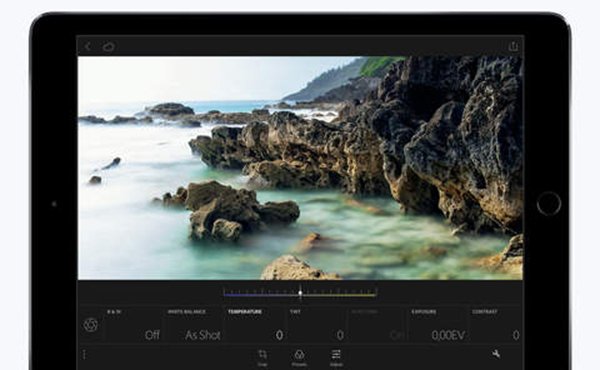Select the Contrast adjustment tile
This screenshot has width=600, height=370.
click(496, 324)
